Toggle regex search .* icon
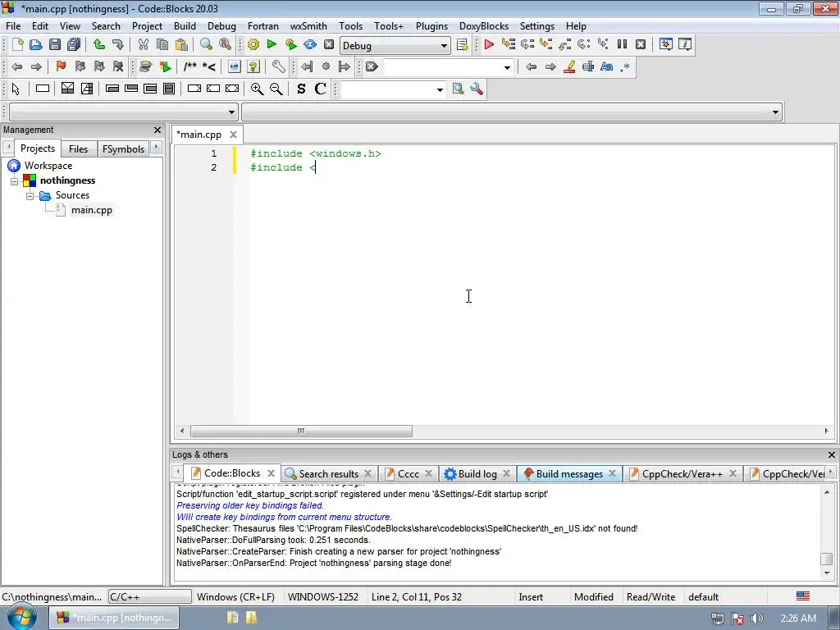The image size is (840, 630). point(624,66)
